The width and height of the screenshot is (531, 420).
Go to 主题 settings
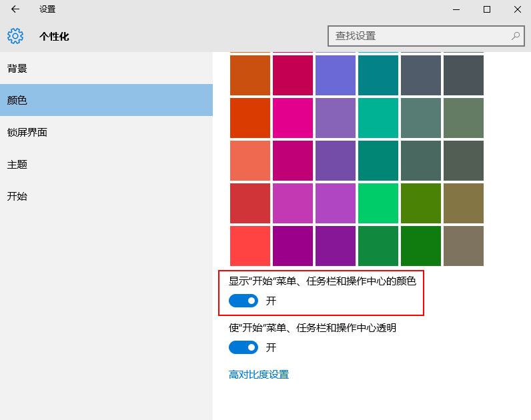click(17, 164)
